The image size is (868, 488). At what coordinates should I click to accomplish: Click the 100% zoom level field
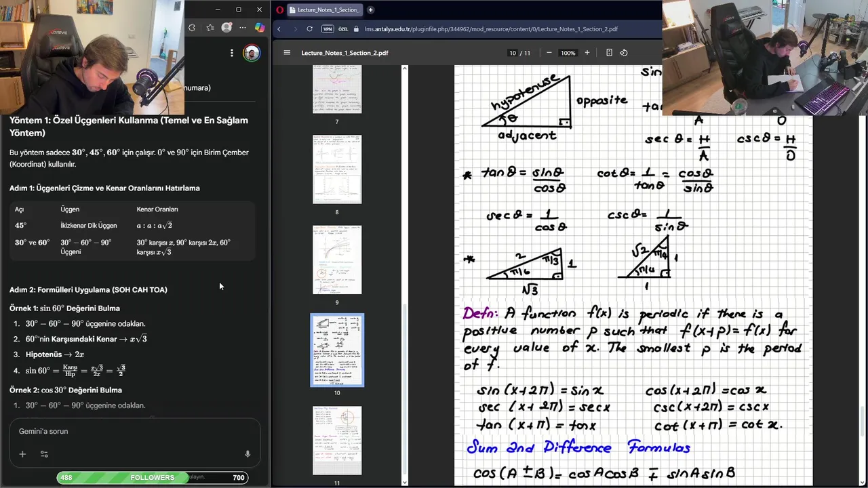(568, 53)
